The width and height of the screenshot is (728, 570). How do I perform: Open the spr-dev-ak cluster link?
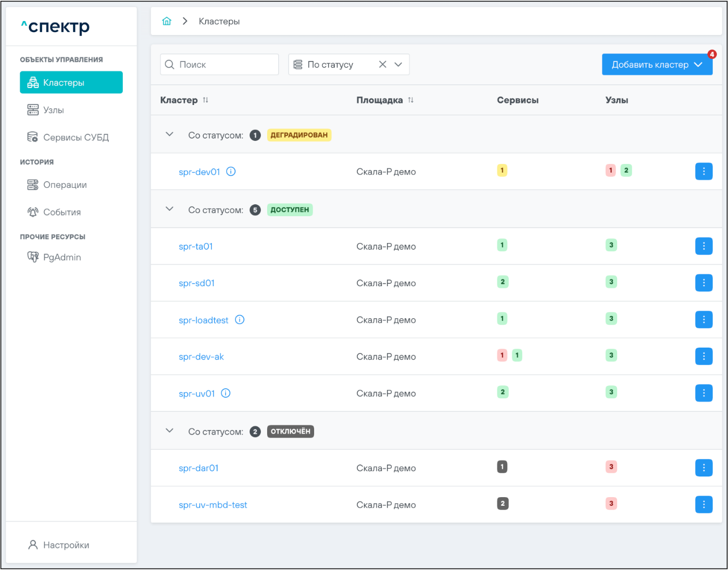coord(201,357)
